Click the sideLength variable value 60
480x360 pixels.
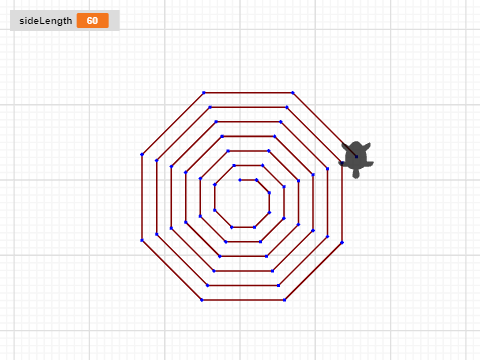click(x=92, y=21)
